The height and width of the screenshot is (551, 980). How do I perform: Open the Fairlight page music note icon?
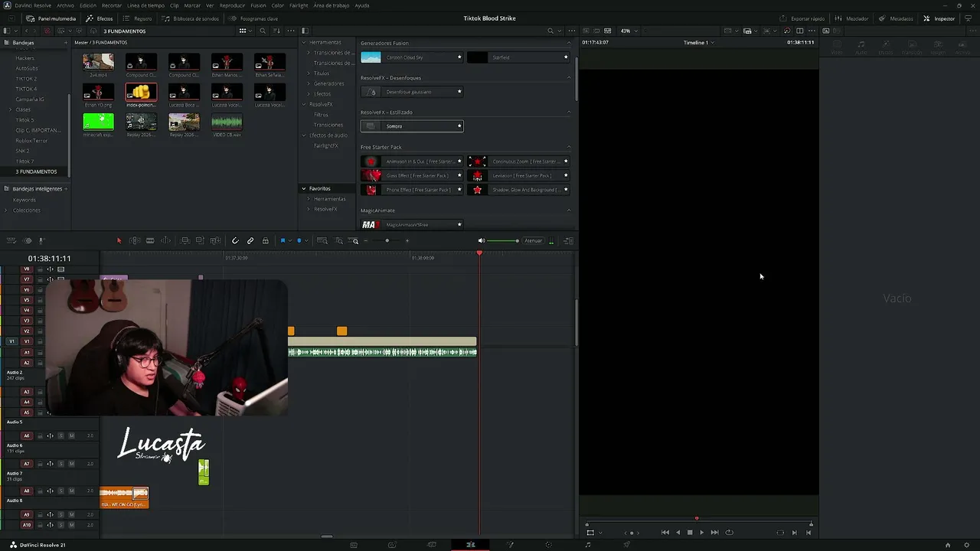(x=588, y=545)
